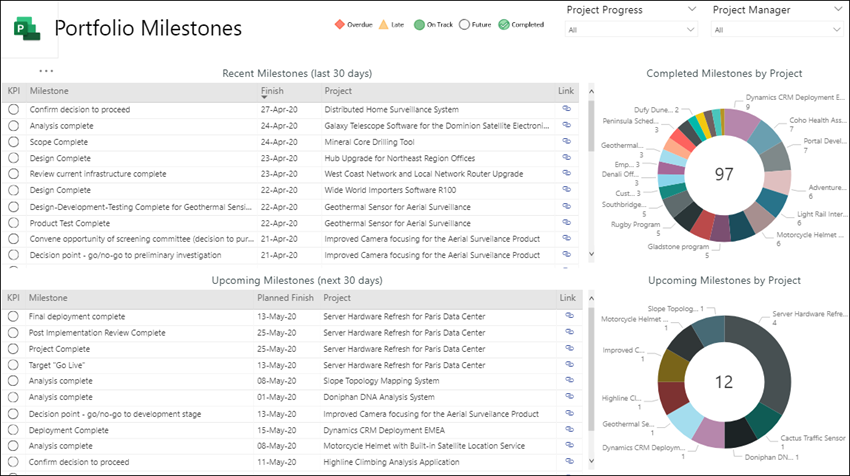Sort Recent Milestones by Milestone column header
This screenshot has width=850, height=476.
pos(49,91)
